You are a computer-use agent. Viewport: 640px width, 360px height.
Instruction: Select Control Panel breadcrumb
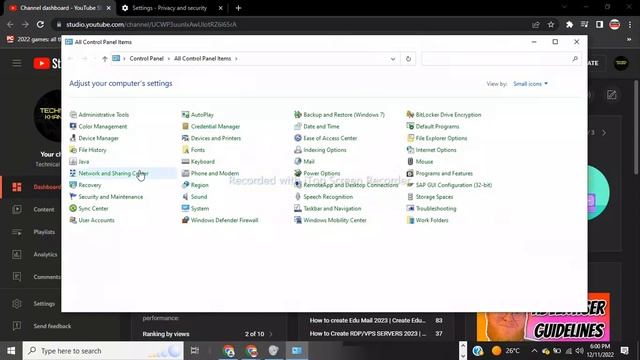(x=147, y=59)
